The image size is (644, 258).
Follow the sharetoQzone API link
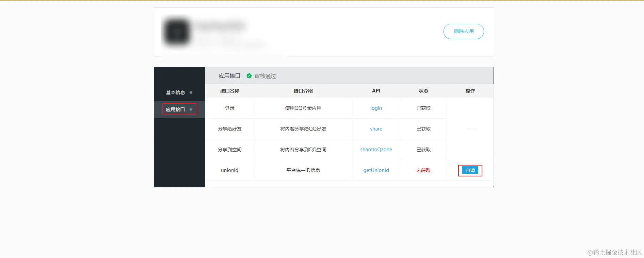376,150
